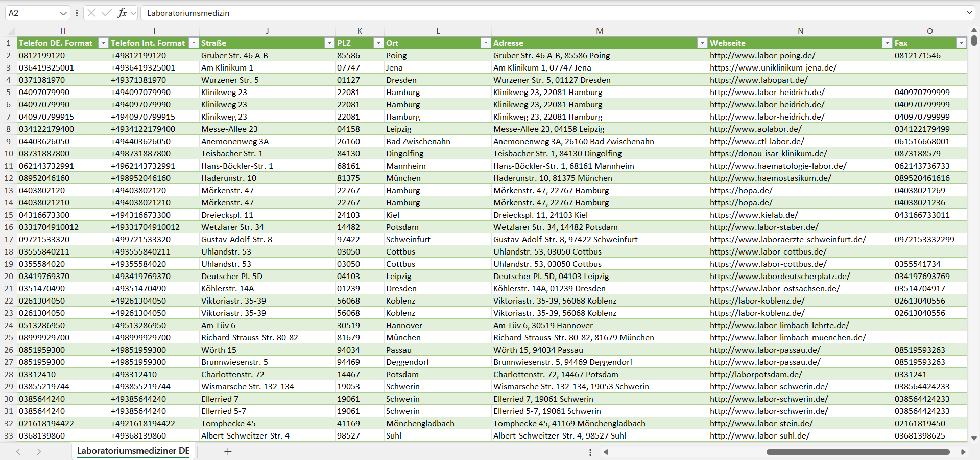This screenshot has width=980, height=460.
Task: Open the labor-poing.de website link
Action: [762, 55]
